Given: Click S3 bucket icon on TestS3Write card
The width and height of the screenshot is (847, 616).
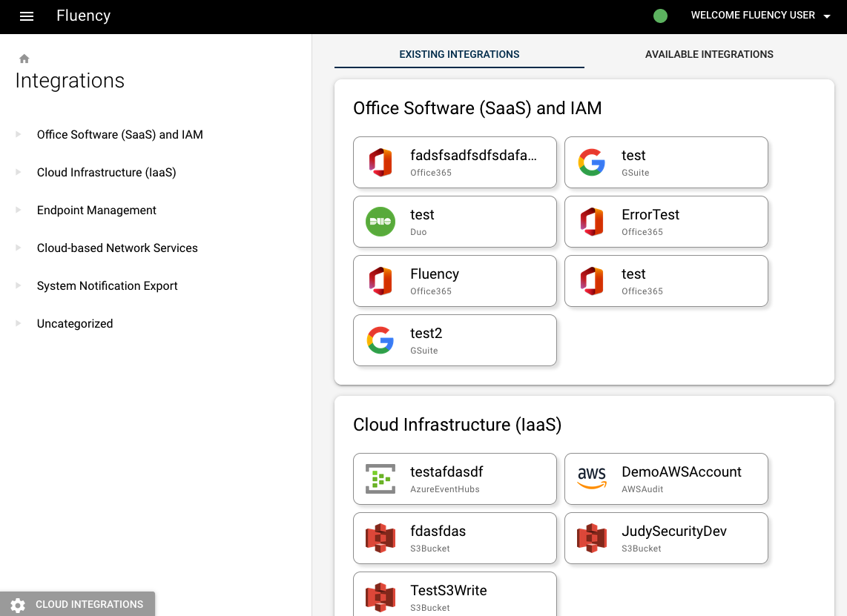Looking at the screenshot, I should point(380,597).
